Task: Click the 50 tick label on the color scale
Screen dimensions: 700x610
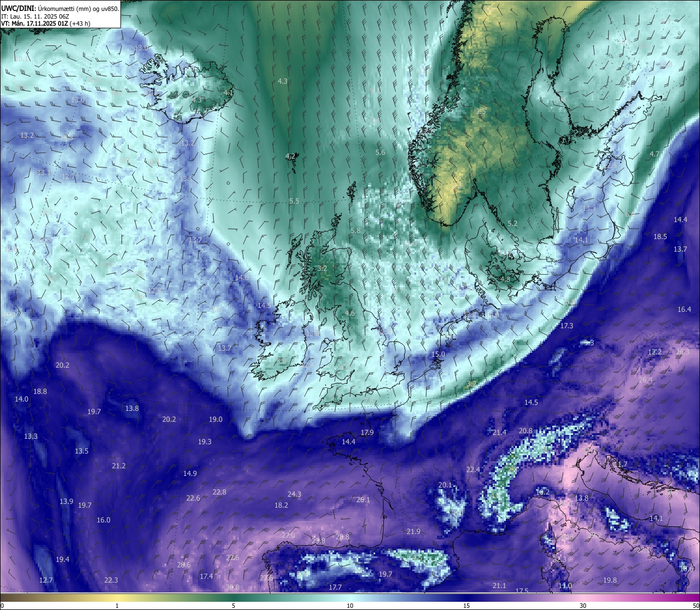Action: (696, 606)
